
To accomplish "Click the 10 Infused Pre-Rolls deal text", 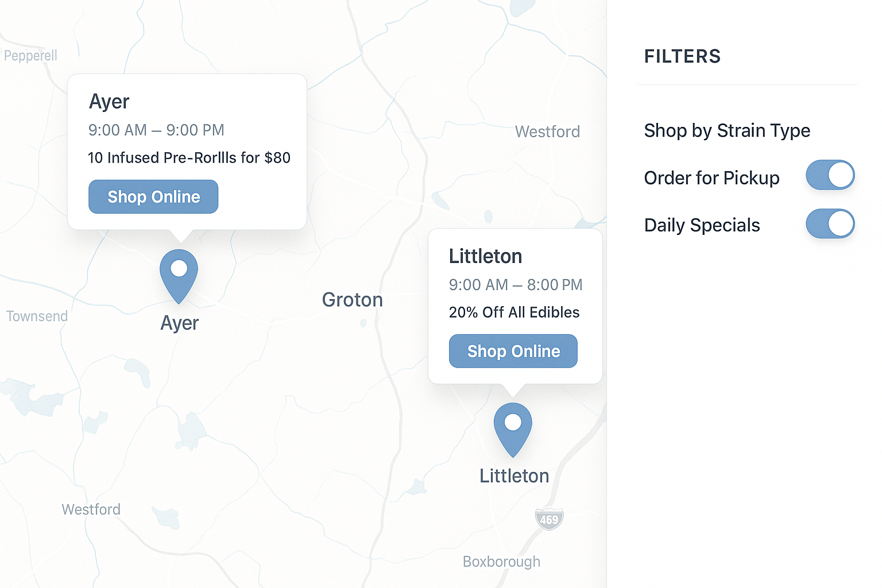I will point(189,158).
